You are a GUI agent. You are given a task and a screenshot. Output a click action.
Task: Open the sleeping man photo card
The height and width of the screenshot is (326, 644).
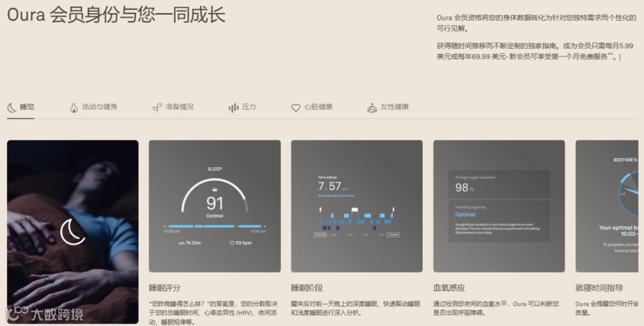(x=73, y=232)
